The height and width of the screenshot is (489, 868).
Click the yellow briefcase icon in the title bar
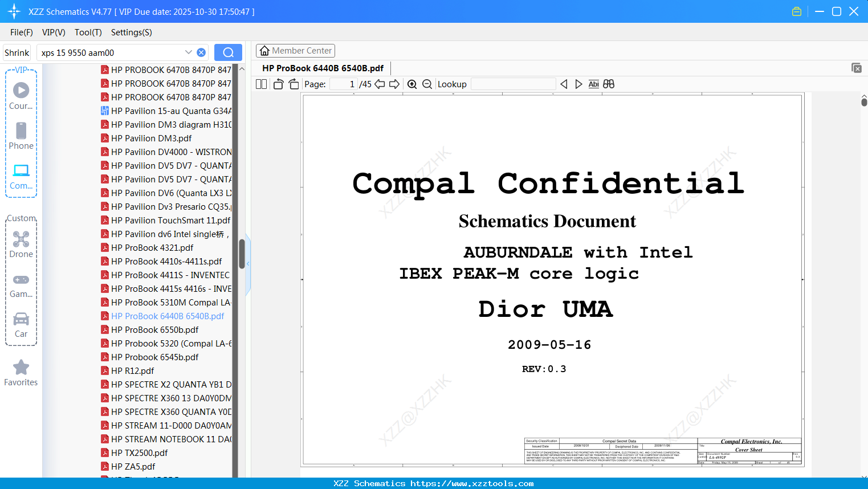click(x=797, y=11)
